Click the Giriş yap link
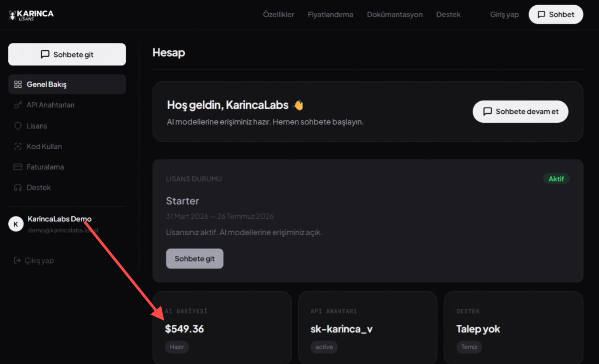Viewport: 599px width, 364px height. point(504,14)
